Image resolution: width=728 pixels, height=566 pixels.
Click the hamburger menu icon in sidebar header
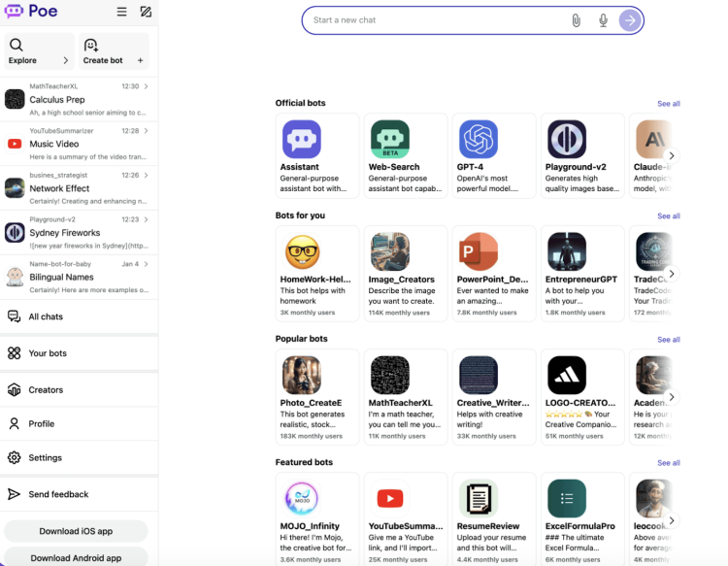click(x=121, y=13)
